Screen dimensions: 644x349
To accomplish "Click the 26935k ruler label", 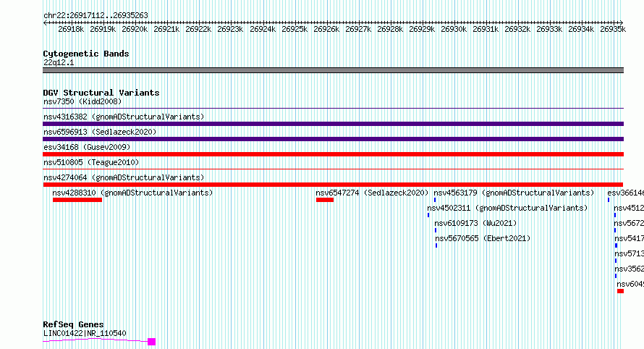I will click(x=613, y=29).
